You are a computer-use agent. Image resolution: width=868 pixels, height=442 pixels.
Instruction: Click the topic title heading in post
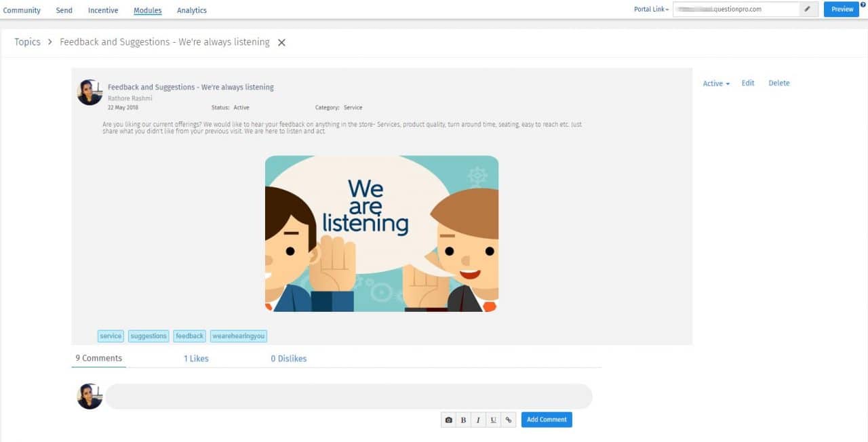(x=191, y=87)
